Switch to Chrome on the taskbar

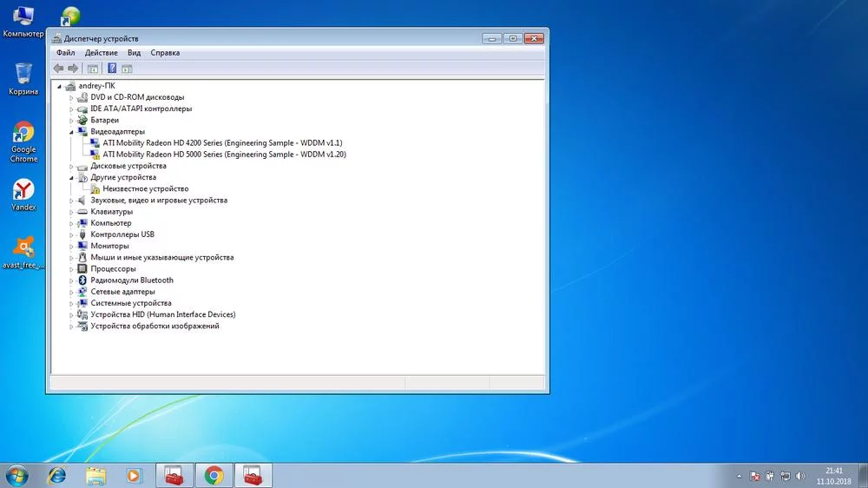point(214,476)
